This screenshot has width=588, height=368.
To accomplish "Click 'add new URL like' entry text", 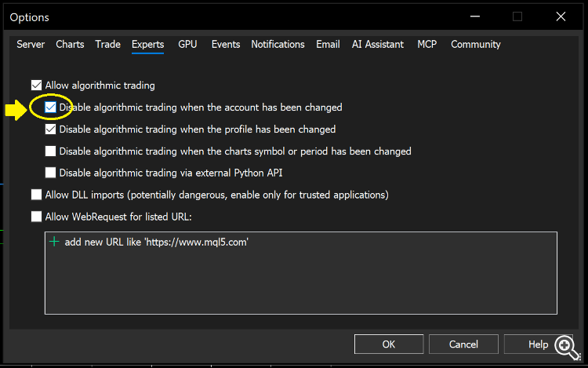I will tap(156, 242).
